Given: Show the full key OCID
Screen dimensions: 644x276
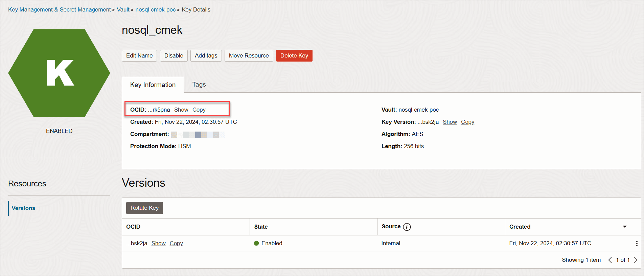Looking at the screenshot, I should [x=181, y=110].
